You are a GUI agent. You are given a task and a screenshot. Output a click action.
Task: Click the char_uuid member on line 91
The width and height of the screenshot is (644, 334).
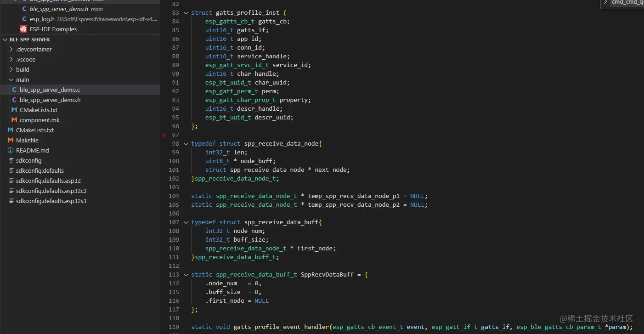[271, 83]
